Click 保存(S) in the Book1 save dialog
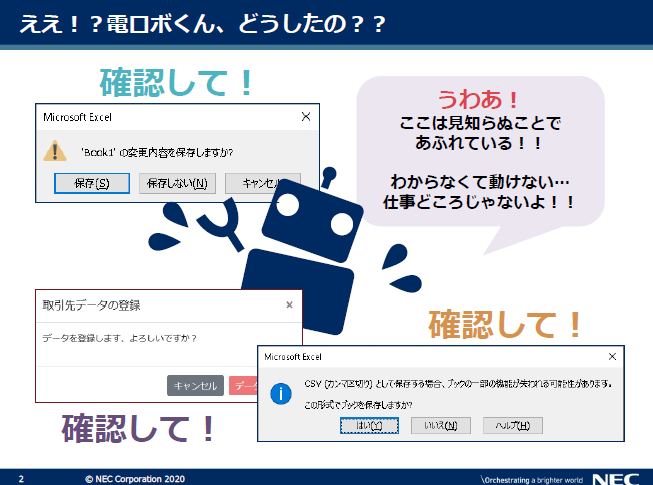The image size is (653, 485). pyautogui.click(x=92, y=184)
